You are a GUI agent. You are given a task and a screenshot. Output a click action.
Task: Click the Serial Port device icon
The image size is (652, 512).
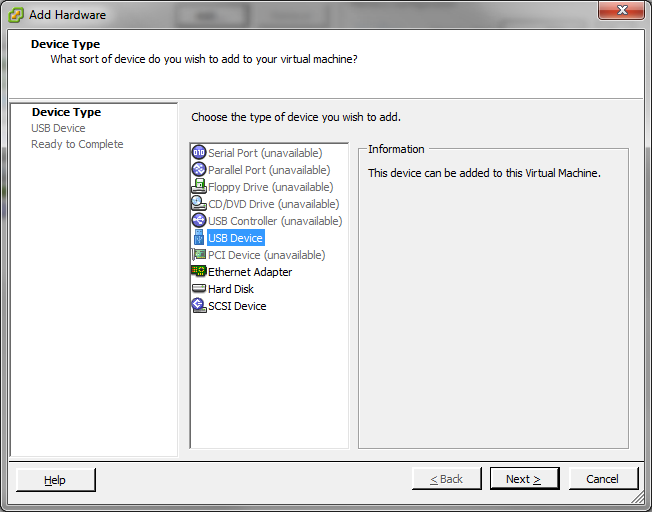(199, 153)
